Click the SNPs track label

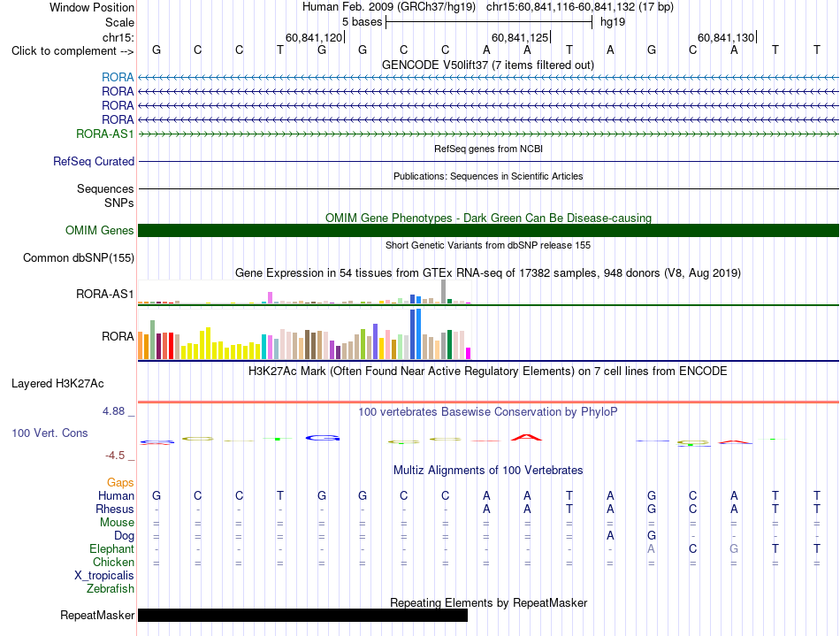119,203
